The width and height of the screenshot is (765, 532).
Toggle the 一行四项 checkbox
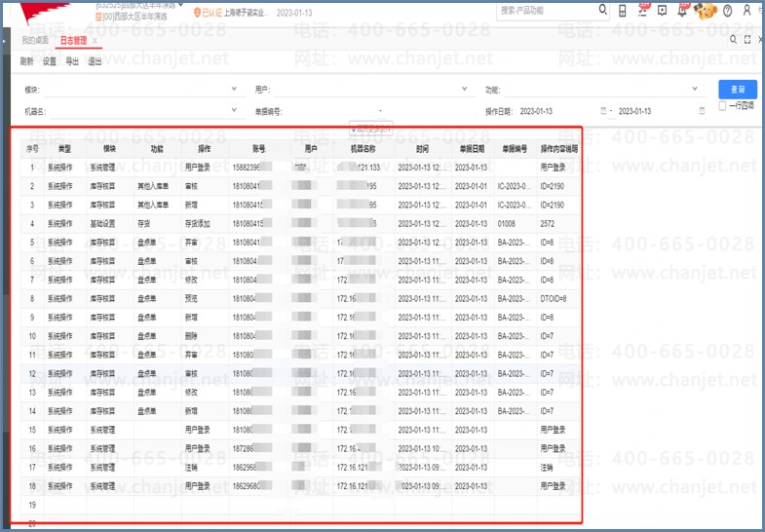(722, 106)
